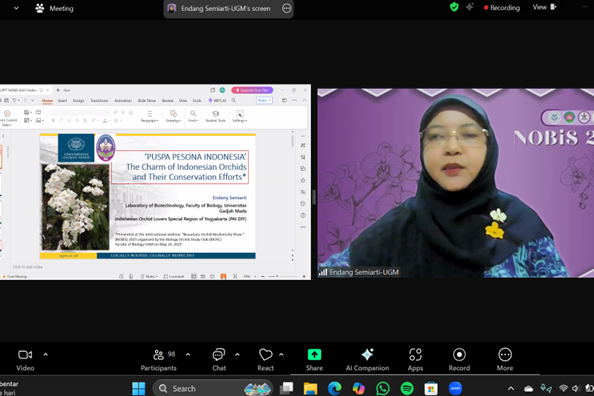The image size is (594, 396).
Task: Open the Insert tab in WPS
Action: tap(63, 101)
